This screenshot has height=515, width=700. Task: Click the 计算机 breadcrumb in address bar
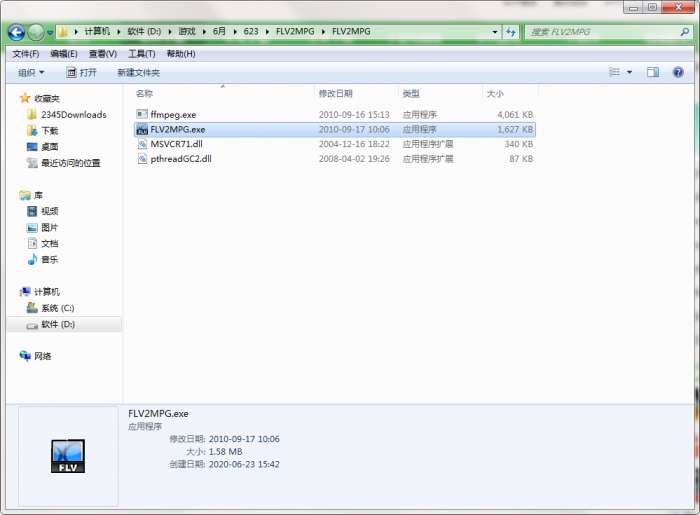tap(97, 31)
